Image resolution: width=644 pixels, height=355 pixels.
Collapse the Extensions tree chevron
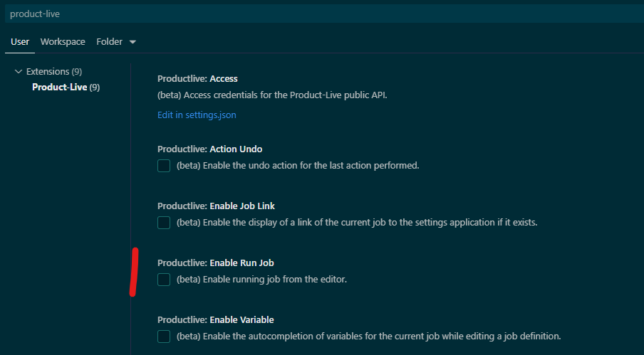click(x=19, y=72)
